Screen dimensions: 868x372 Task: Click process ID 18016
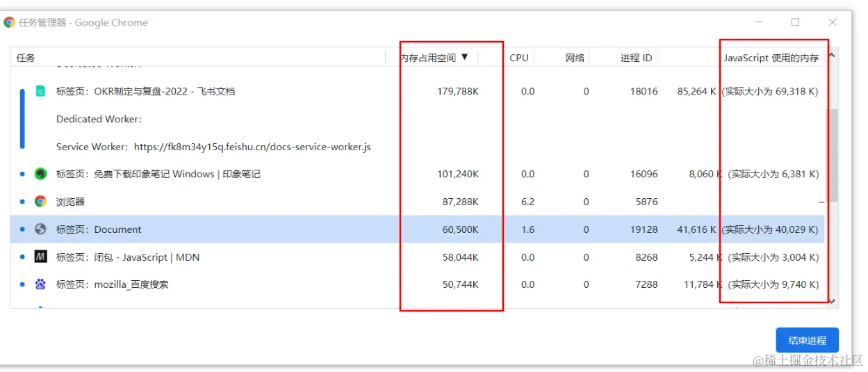point(644,91)
